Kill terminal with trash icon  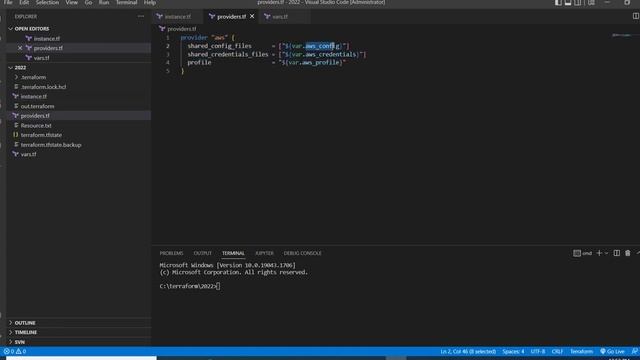point(627,253)
